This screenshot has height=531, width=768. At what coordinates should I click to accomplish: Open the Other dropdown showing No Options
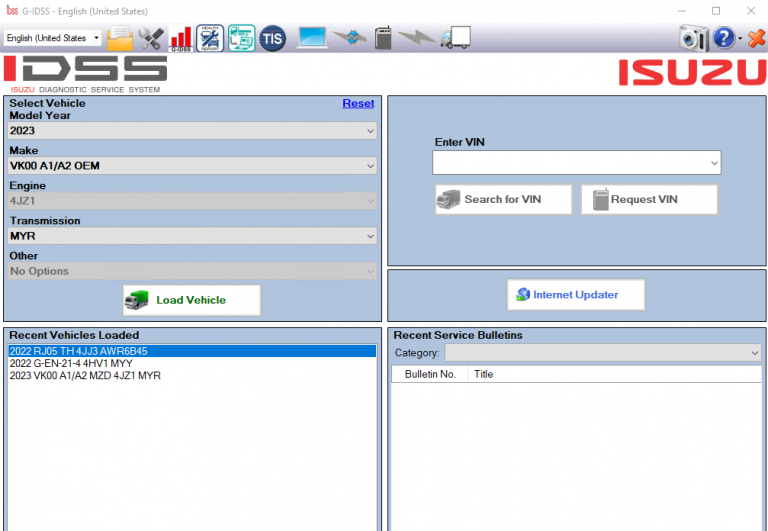(192, 271)
